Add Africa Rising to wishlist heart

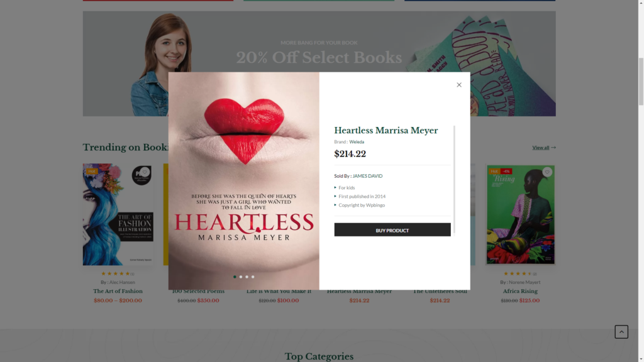(x=547, y=172)
